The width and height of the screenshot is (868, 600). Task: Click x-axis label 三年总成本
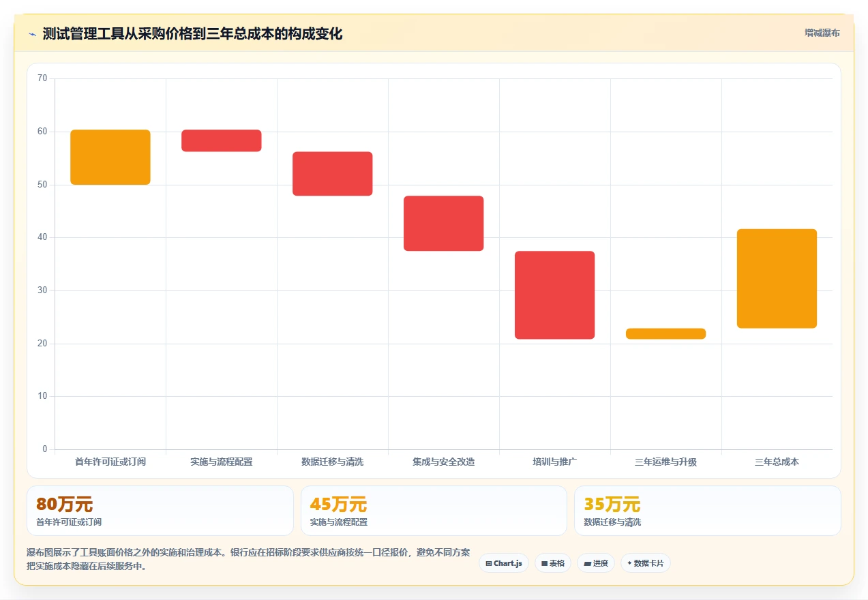coord(777,462)
